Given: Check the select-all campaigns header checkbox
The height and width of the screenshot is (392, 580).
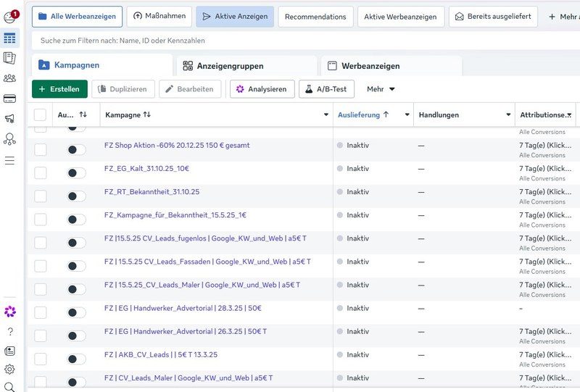Looking at the screenshot, I should click(x=40, y=114).
